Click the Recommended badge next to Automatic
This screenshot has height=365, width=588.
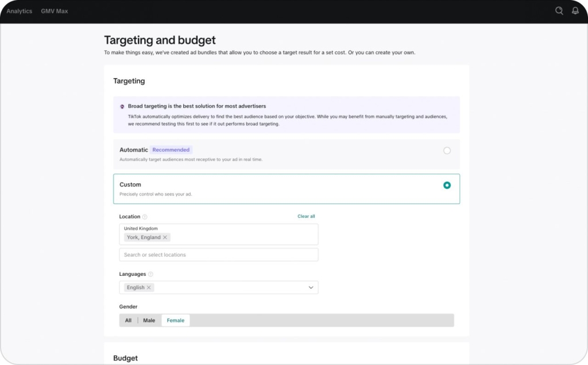tap(171, 149)
